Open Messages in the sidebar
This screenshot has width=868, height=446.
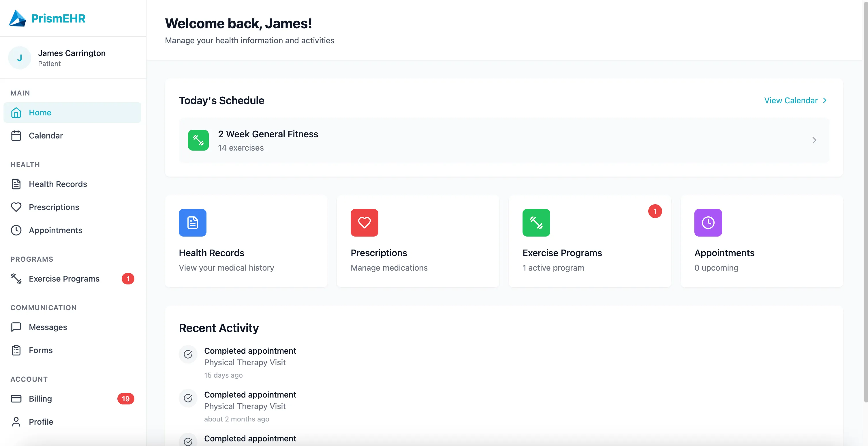click(x=72, y=327)
